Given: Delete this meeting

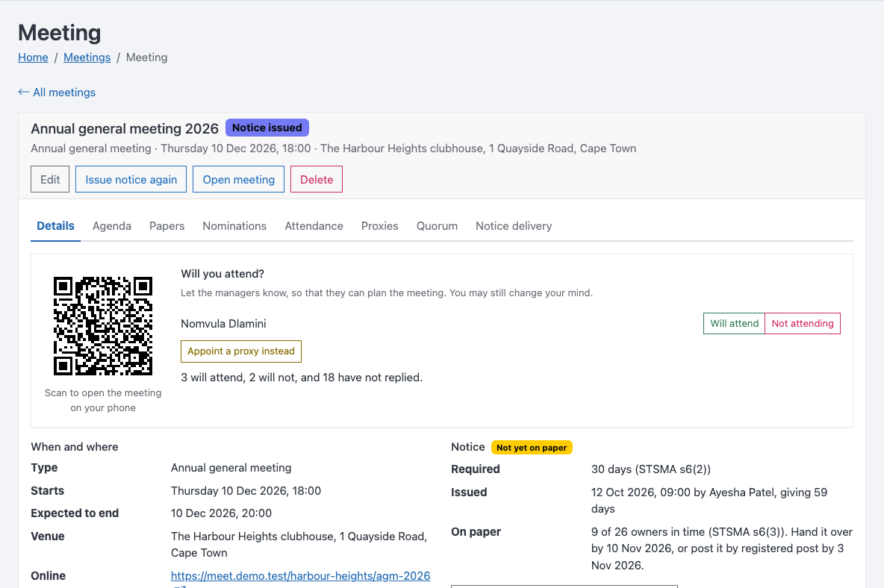Looking at the screenshot, I should point(317,179).
